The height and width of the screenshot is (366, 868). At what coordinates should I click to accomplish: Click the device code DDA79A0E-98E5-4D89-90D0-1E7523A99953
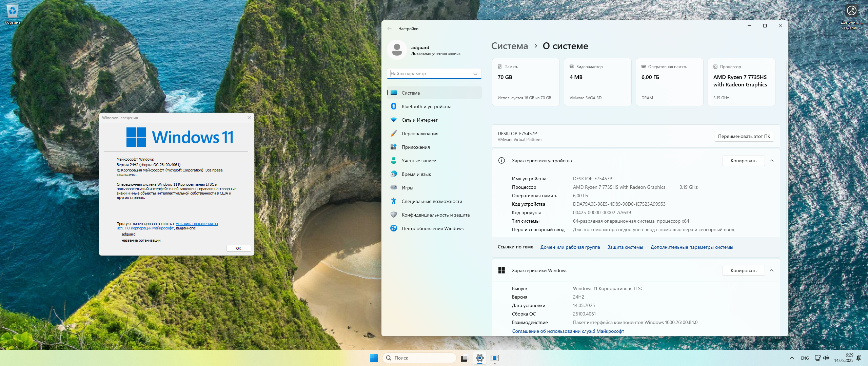619,204
